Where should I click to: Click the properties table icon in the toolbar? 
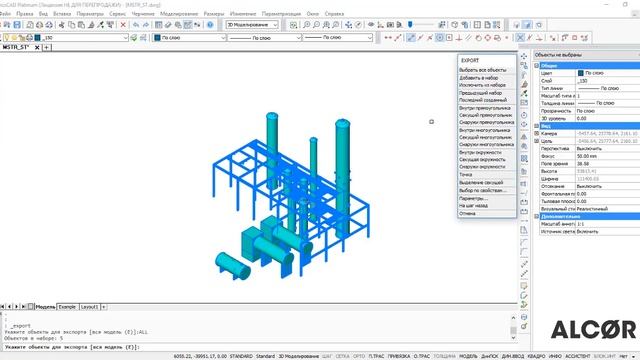coord(158,25)
